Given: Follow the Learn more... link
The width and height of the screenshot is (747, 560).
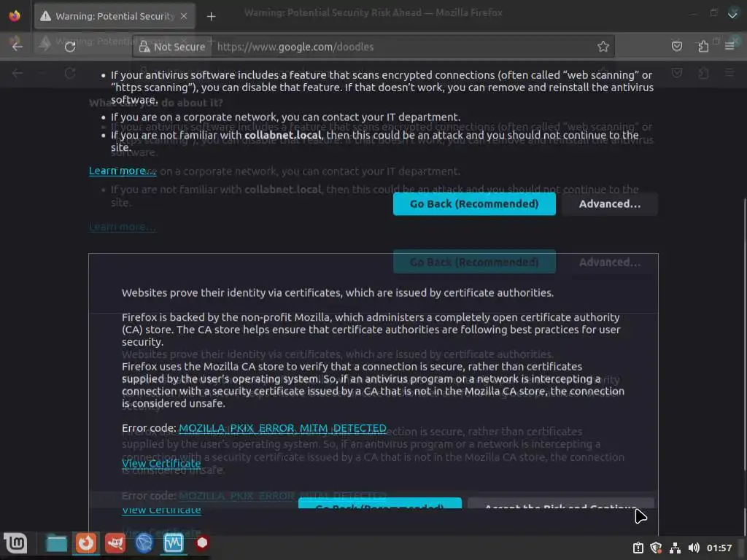Looking at the screenshot, I should click(x=123, y=171).
